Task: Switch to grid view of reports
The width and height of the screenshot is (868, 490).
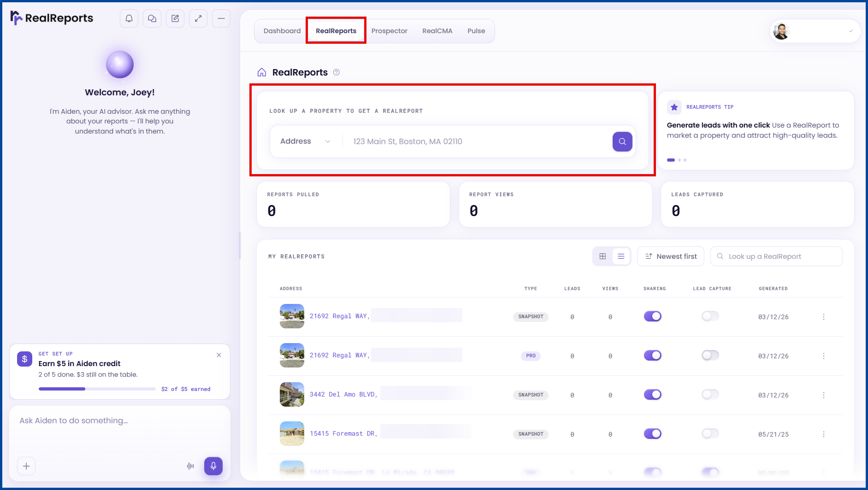Action: tap(602, 257)
